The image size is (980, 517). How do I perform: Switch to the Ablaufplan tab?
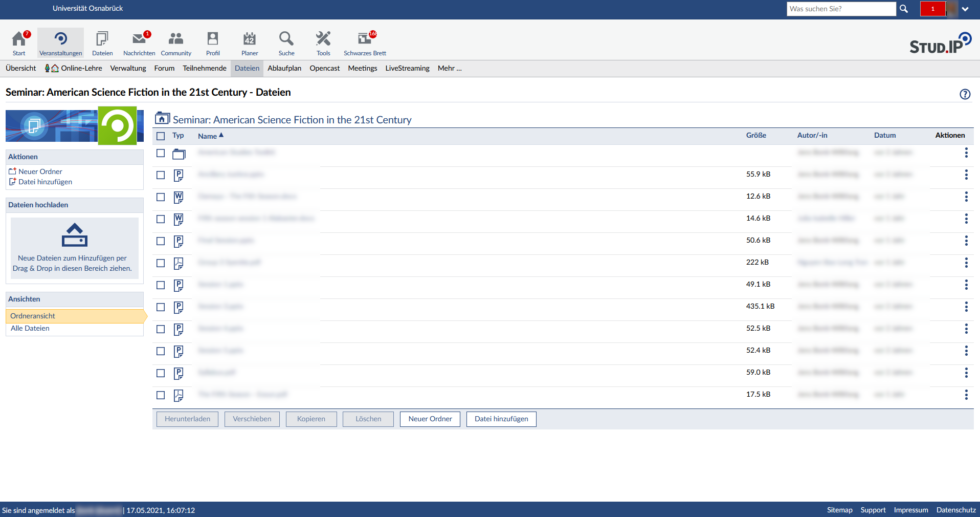coord(284,69)
